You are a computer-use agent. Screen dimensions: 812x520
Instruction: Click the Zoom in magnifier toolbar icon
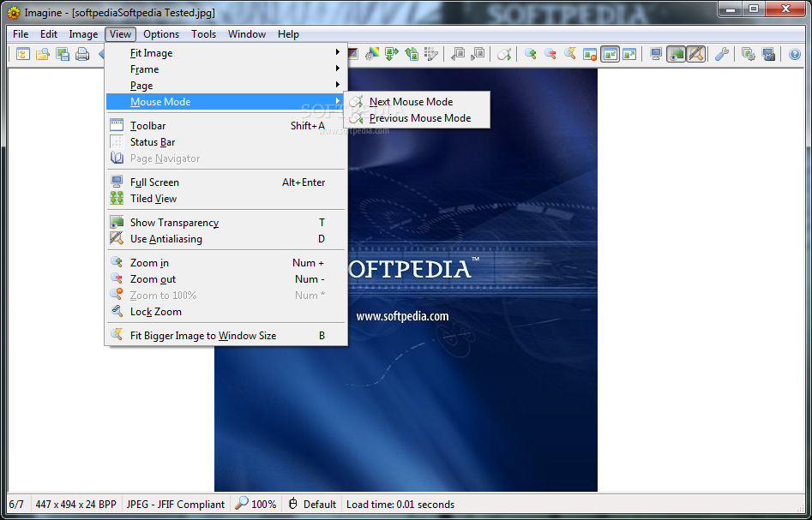tap(530, 54)
